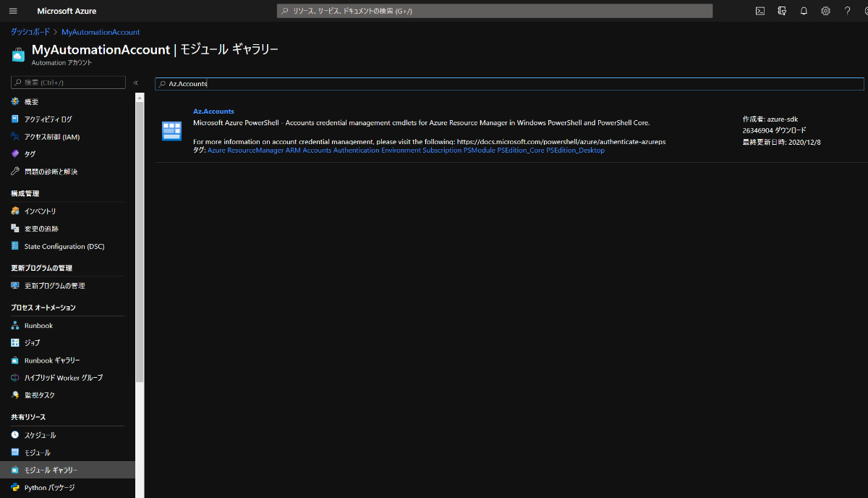Click the Environment tag link
This screenshot has width=868, height=498.
point(401,150)
